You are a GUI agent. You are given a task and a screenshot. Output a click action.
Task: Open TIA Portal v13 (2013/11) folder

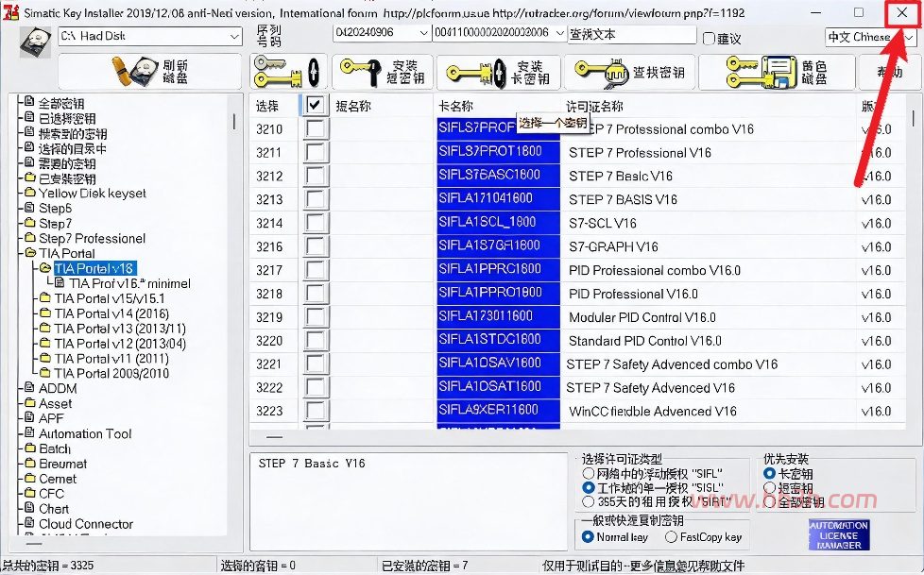120,329
